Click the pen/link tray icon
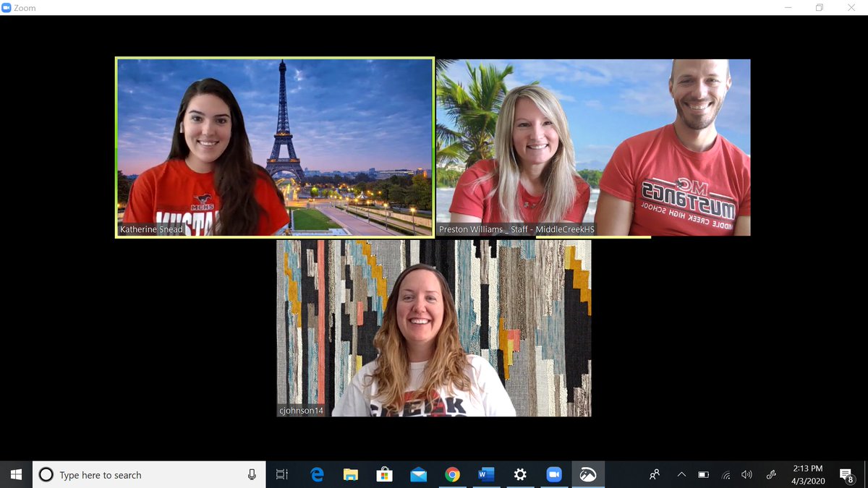This screenshot has width=868, height=488. pyautogui.click(x=771, y=475)
